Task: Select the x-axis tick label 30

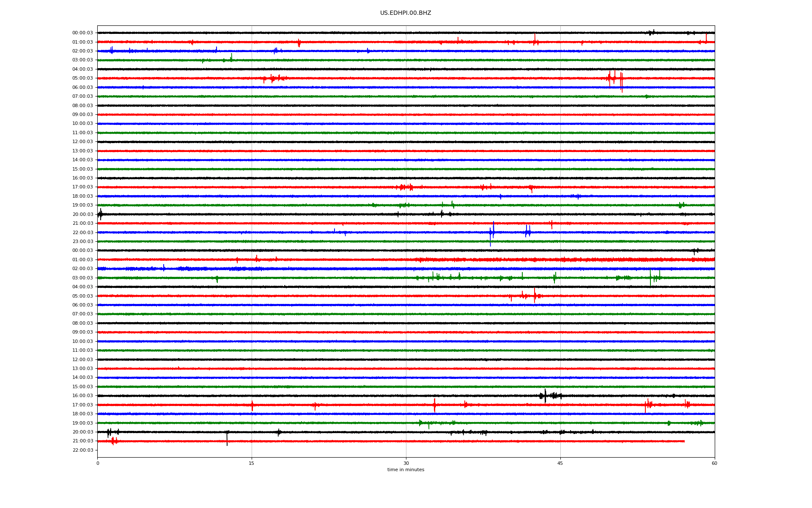Action: pyautogui.click(x=406, y=463)
